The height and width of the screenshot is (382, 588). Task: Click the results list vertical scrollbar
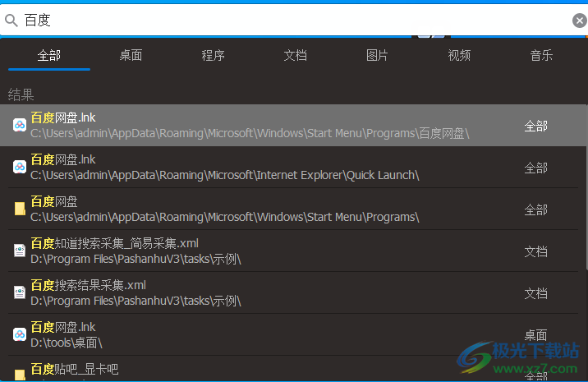pyautogui.click(x=586, y=187)
